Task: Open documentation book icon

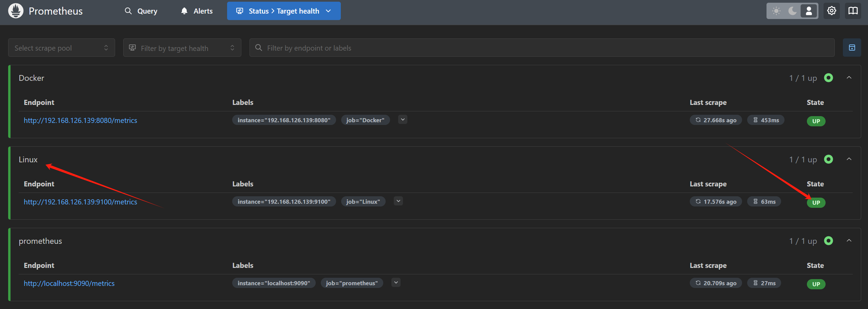Action: click(853, 11)
